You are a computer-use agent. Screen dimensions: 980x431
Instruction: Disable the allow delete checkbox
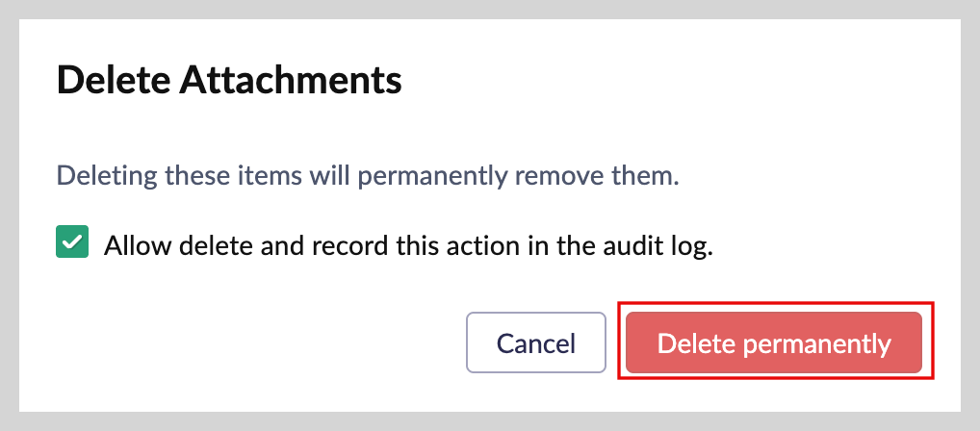point(72,242)
